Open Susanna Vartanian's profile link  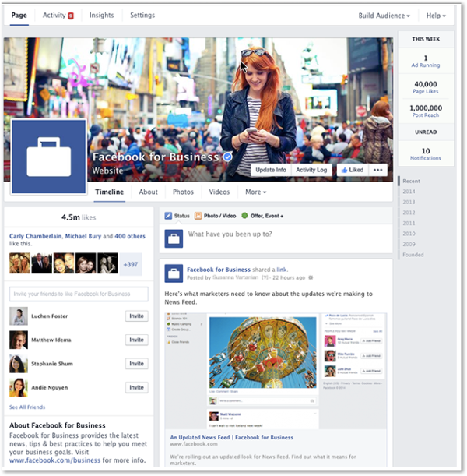pyautogui.click(x=235, y=277)
